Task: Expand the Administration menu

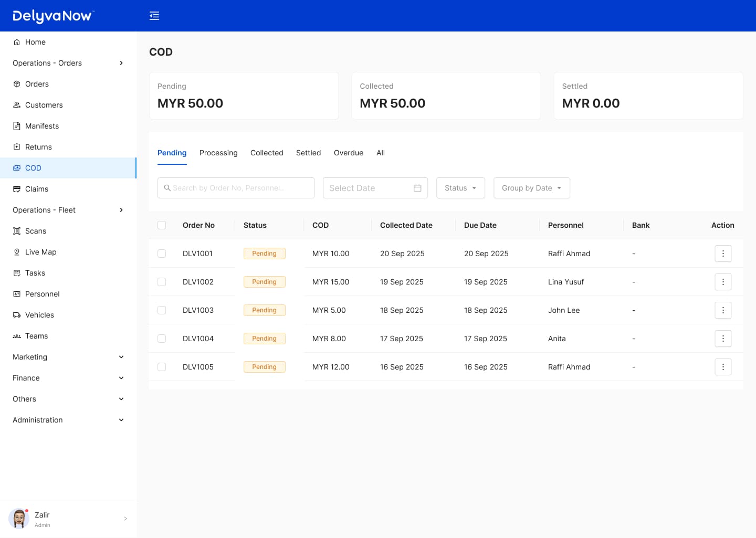Action: click(68, 420)
